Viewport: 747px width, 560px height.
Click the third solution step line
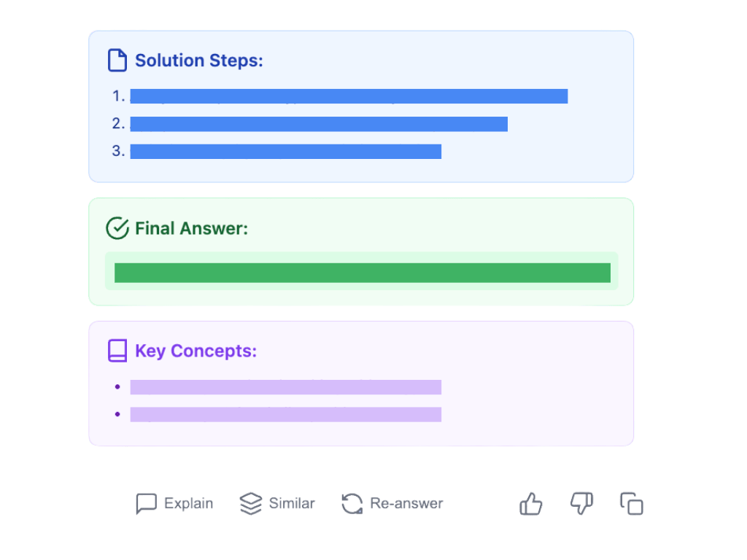286,152
